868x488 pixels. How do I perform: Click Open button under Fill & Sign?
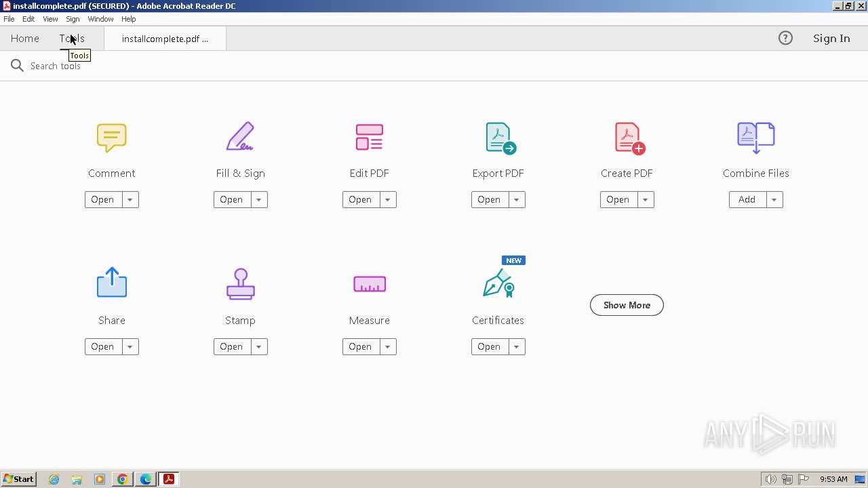(231, 199)
